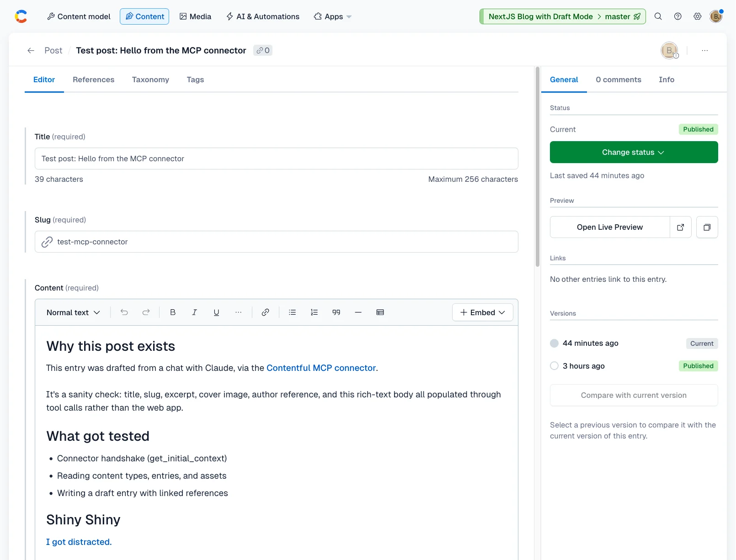Click the Slug input field
Screen dimensions: 736x560
277,242
